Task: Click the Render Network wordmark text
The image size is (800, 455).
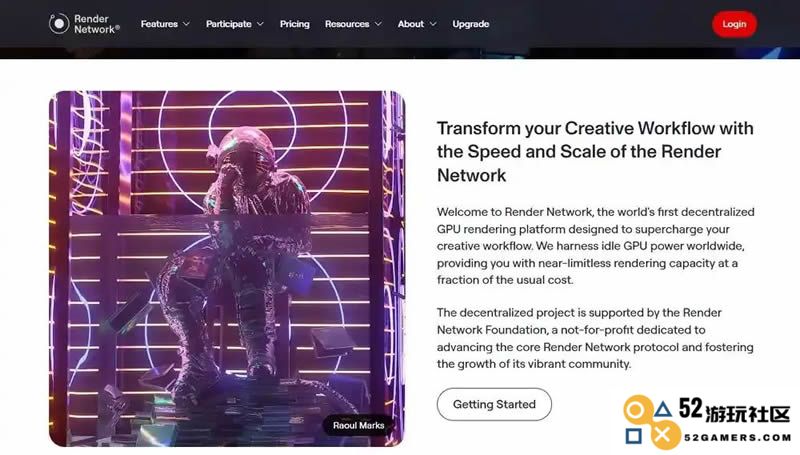Action: [x=96, y=24]
